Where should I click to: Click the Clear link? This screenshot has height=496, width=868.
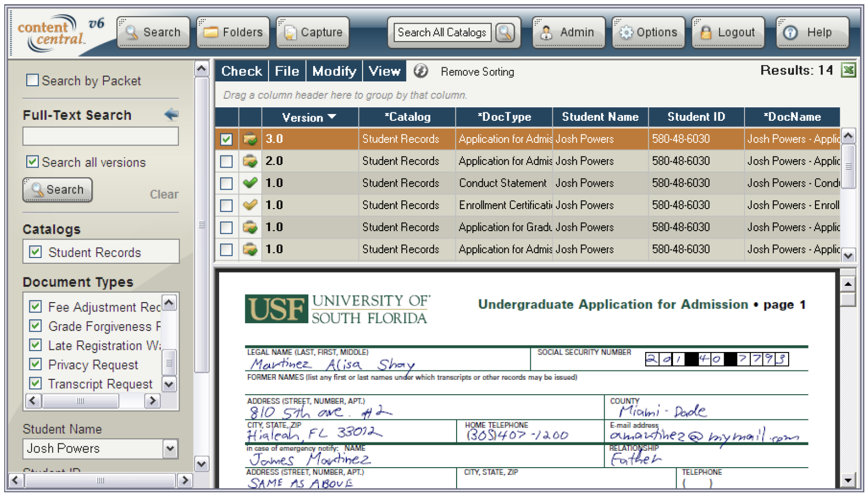(x=164, y=194)
